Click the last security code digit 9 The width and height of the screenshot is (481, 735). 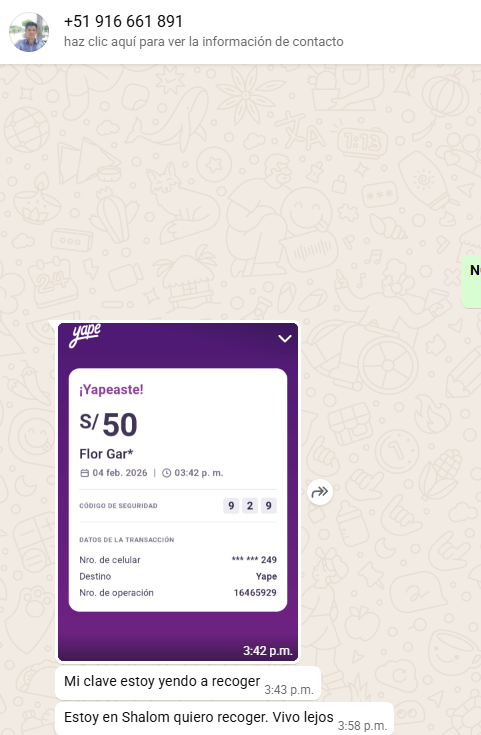269,505
